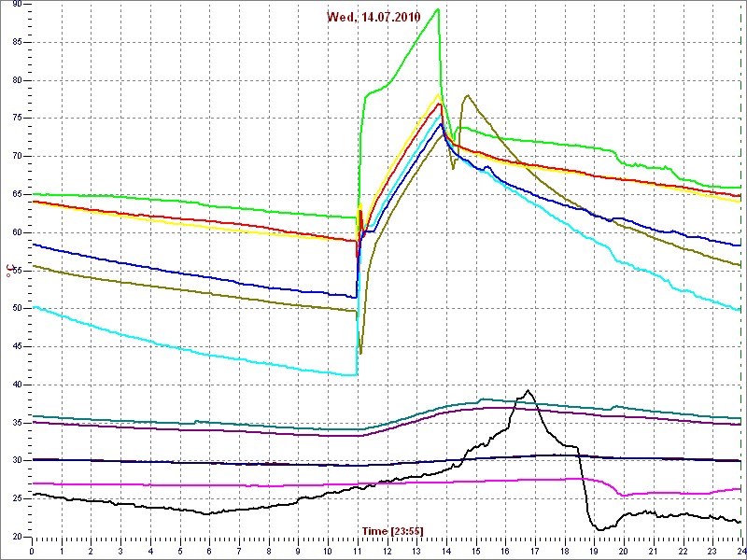This screenshot has width=747, height=560.
Task: Click hour 16 on the time axis
Action: (504, 551)
